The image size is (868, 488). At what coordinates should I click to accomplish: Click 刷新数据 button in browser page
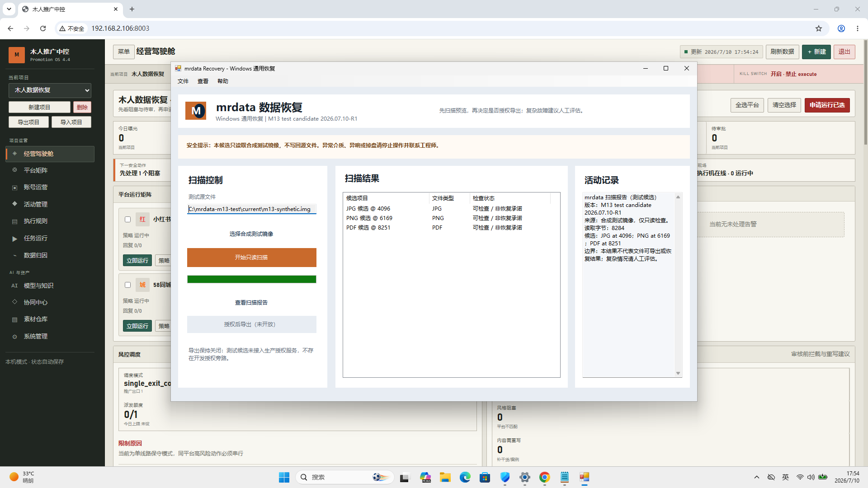(x=783, y=52)
